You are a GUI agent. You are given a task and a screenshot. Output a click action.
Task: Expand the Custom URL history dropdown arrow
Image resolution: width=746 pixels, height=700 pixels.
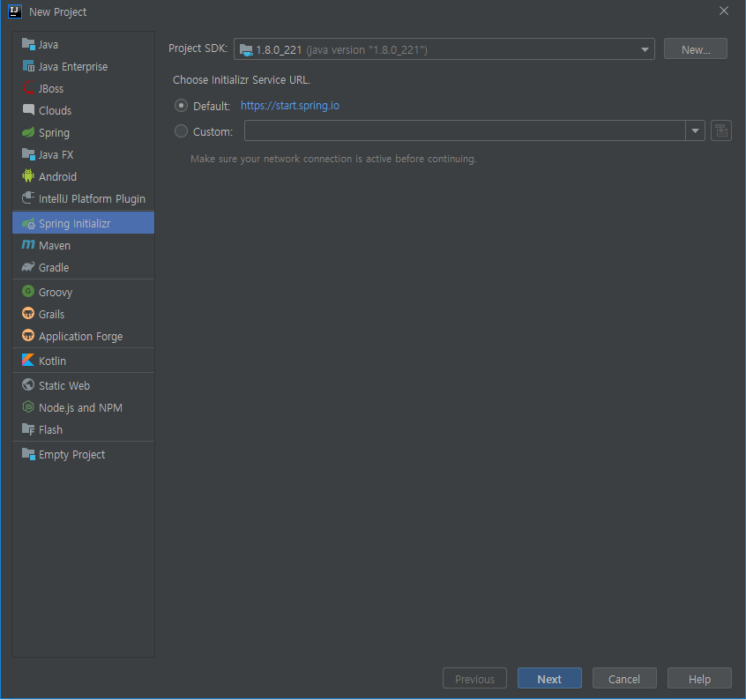695,130
